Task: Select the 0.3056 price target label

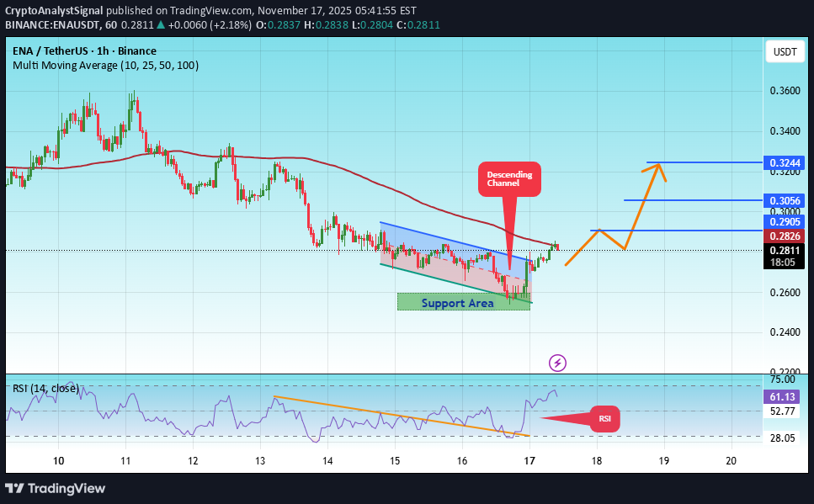Action: [x=785, y=200]
